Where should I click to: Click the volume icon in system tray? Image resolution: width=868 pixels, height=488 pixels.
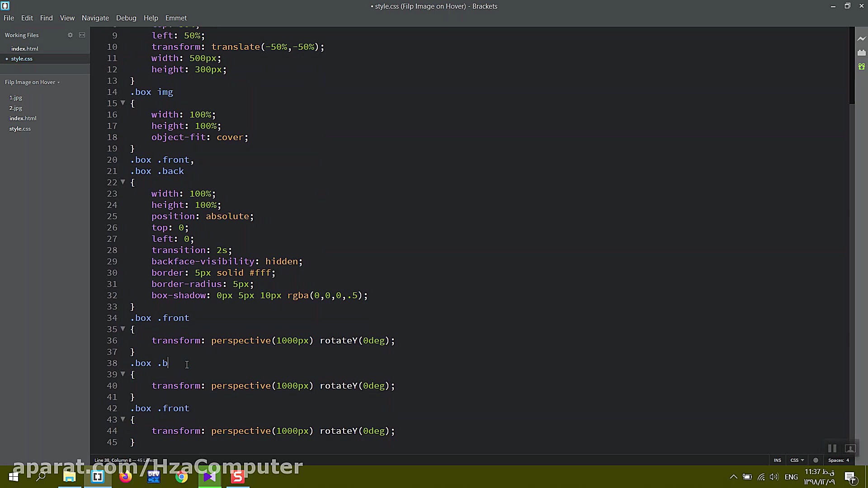point(774,476)
